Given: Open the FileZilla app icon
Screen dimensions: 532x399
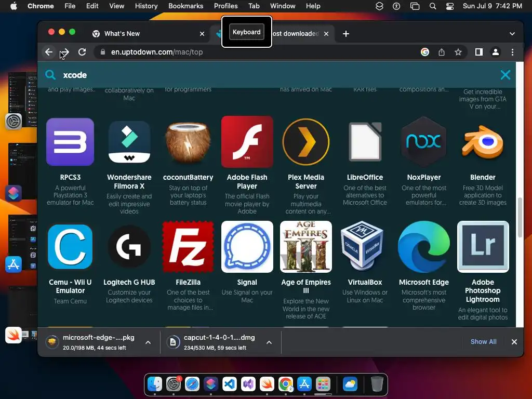Looking at the screenshot, I should (x=188, y=247).
